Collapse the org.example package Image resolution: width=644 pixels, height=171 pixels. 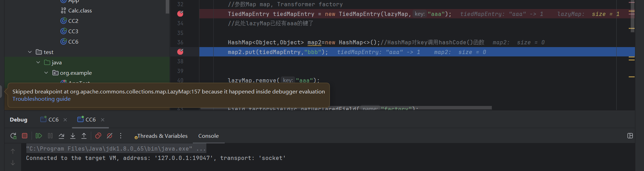click(46, 73)
